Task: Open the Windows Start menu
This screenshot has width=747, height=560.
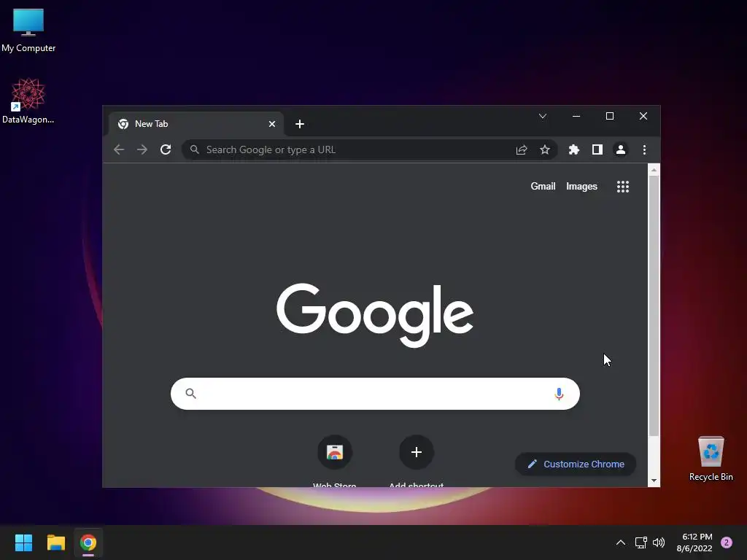Action: [x=23, y=542]
